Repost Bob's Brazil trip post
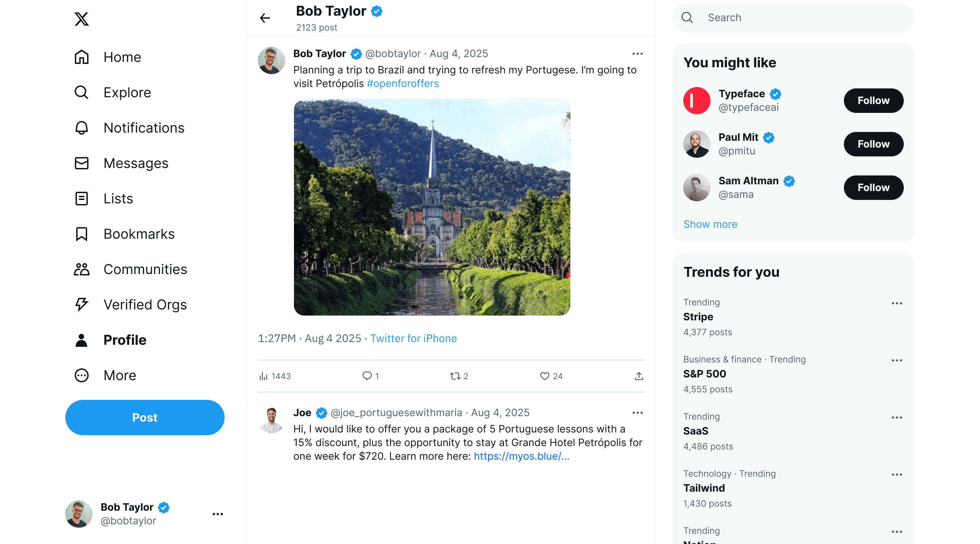 (457, 376)
